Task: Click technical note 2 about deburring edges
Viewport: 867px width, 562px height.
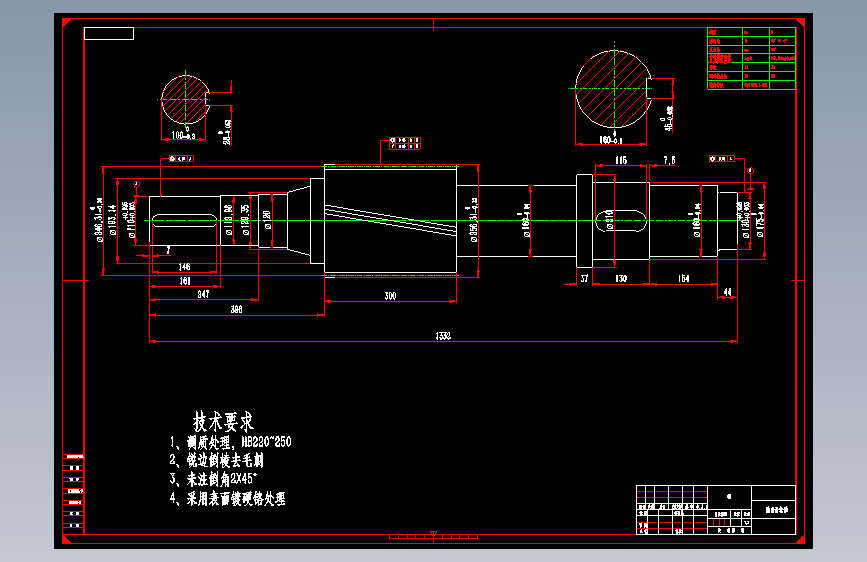Action: tap(217, 460)
